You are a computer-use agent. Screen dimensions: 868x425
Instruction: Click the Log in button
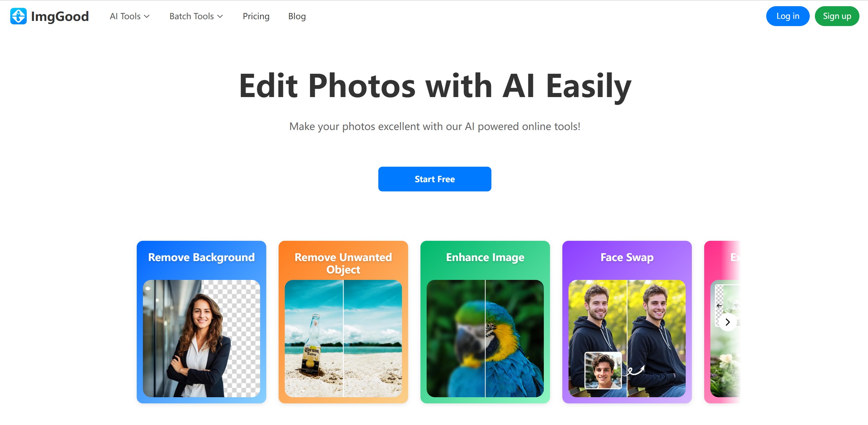point(787,16)
